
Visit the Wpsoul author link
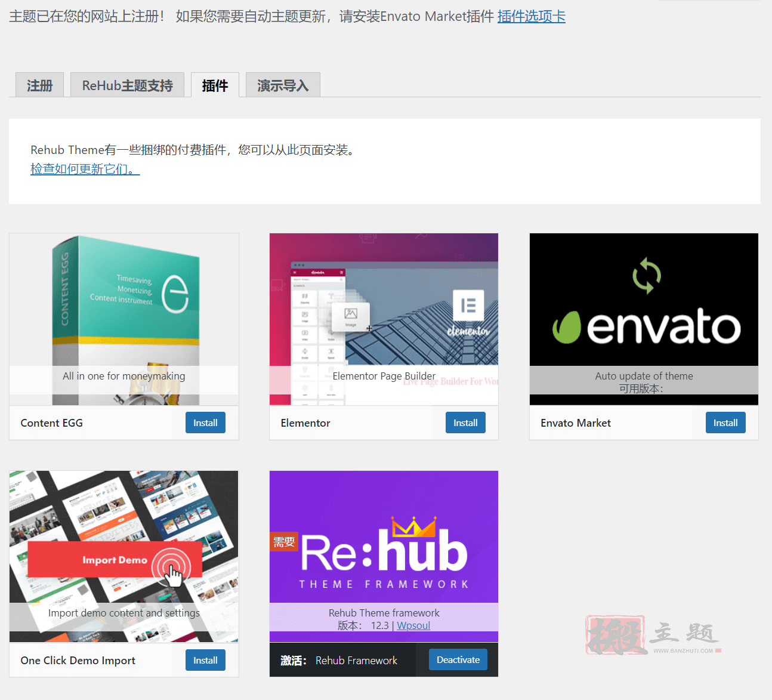(413, 625)
